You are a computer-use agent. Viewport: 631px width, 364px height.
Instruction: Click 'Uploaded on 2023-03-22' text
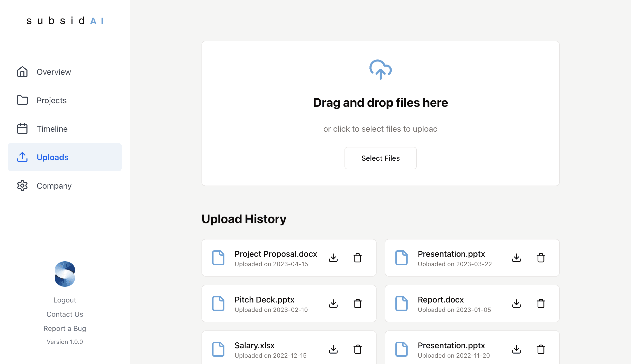455,264
